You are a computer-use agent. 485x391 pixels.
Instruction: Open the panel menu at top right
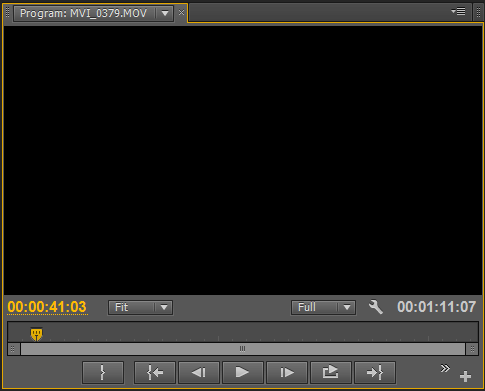coord(458,12)
